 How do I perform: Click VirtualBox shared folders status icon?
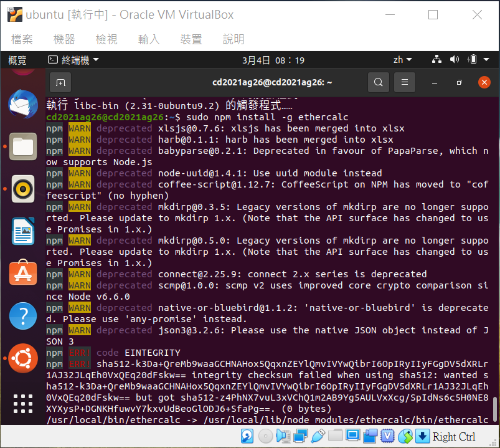click(335, 436)
